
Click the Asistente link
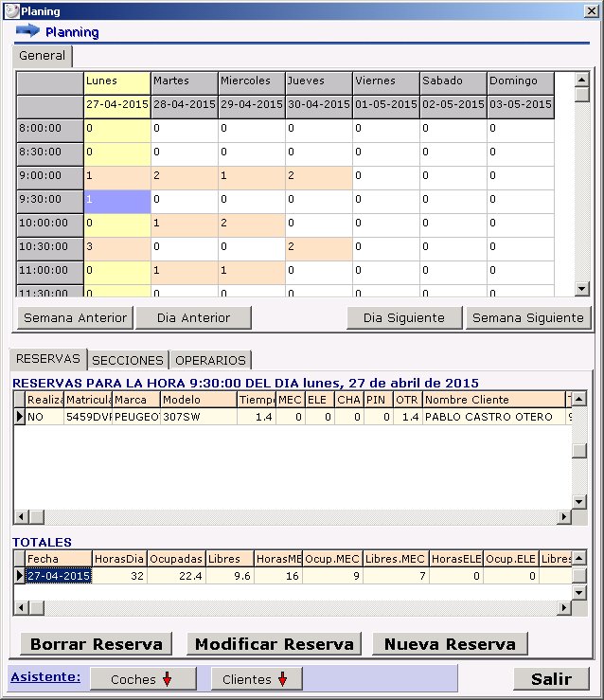(x=45, y=676)
